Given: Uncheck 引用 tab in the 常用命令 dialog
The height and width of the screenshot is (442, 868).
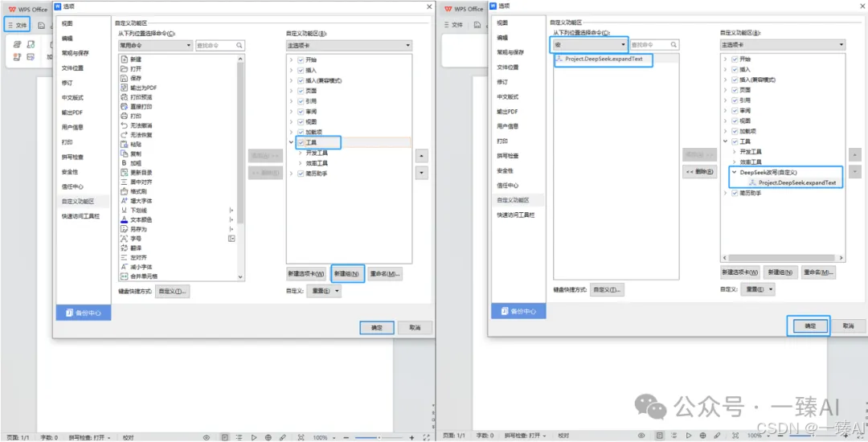Looking at the screenshot, I should pos(301,101).
